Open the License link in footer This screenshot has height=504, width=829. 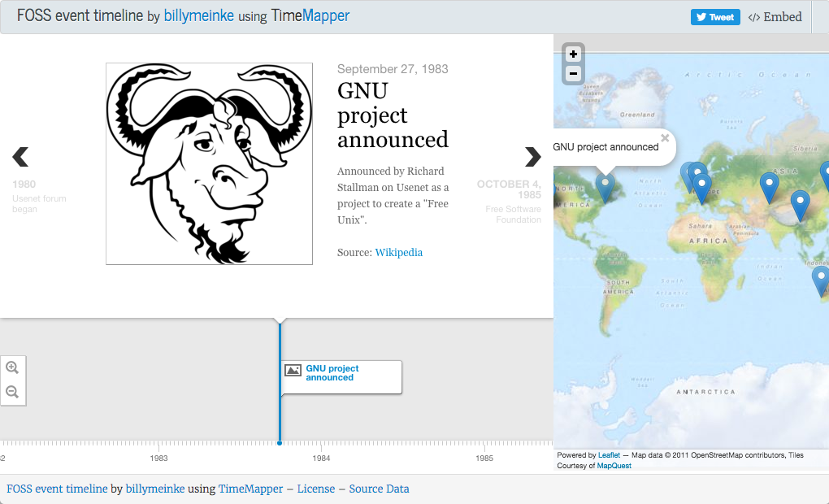(x=315, y=489)
